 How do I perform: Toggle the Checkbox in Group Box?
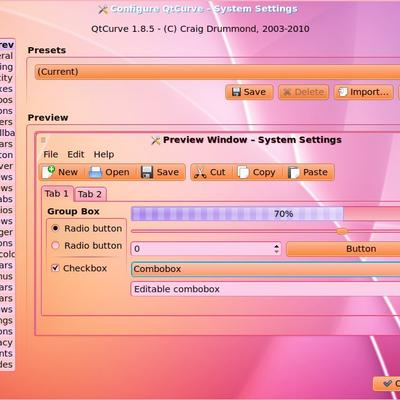click(55, 268)
